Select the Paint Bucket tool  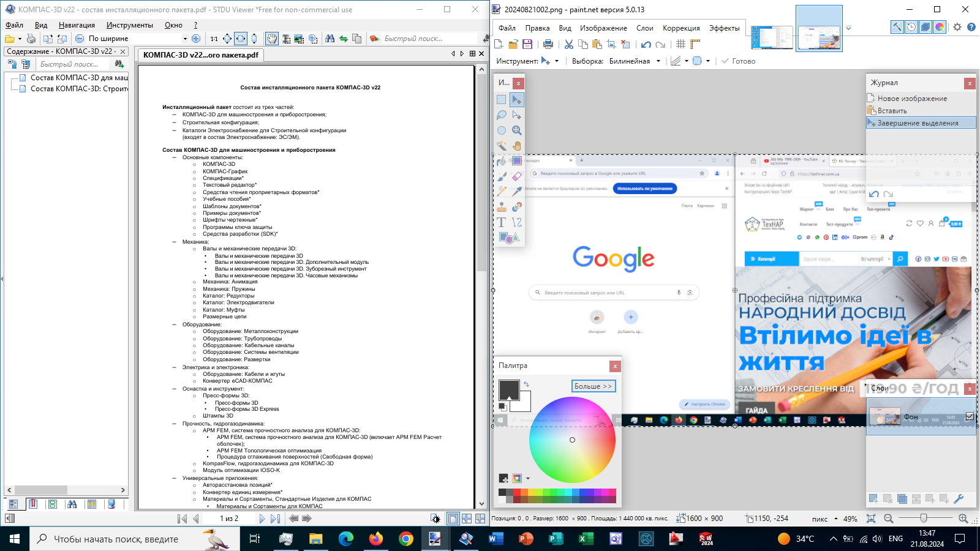pos(502,161)
